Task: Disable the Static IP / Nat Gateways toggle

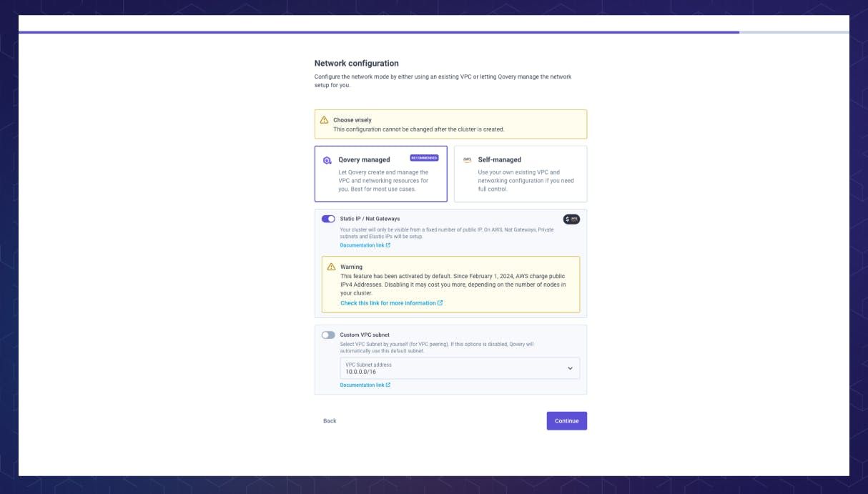Action: 327,218
